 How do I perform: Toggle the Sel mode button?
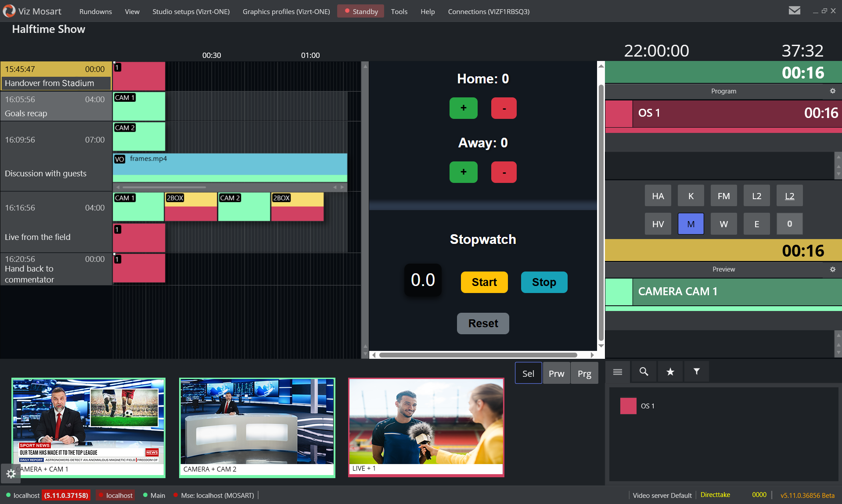(x=528, y=373)
